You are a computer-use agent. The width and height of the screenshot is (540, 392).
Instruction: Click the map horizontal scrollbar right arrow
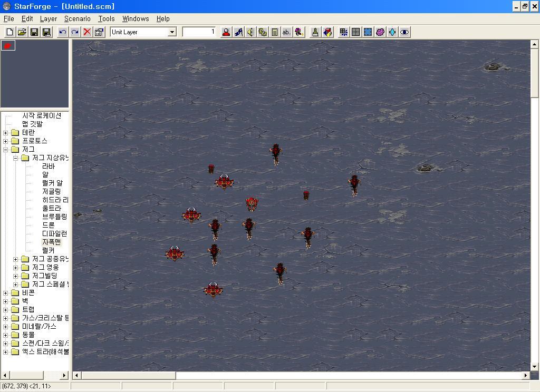click(x=526, y=375)
